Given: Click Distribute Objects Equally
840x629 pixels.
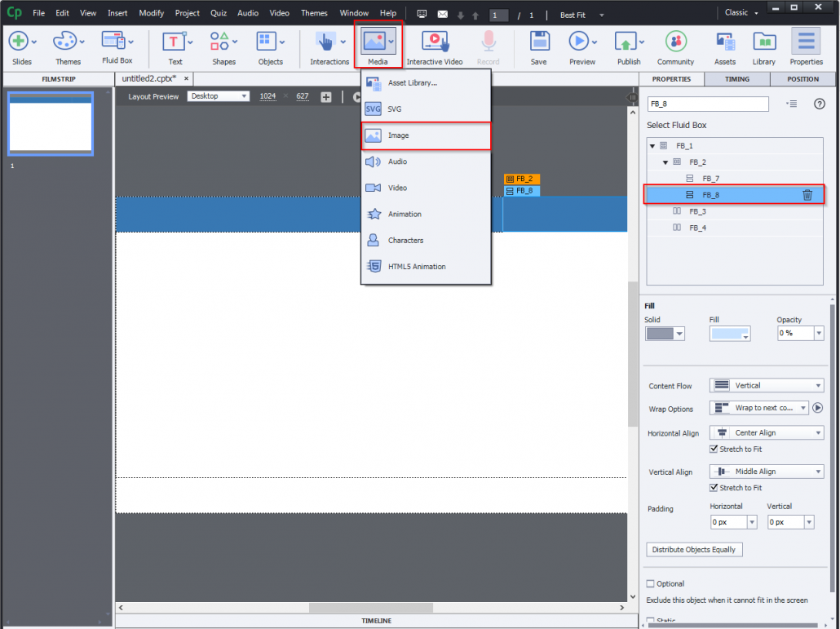Looking at the screenshot, I should [694, 549].
